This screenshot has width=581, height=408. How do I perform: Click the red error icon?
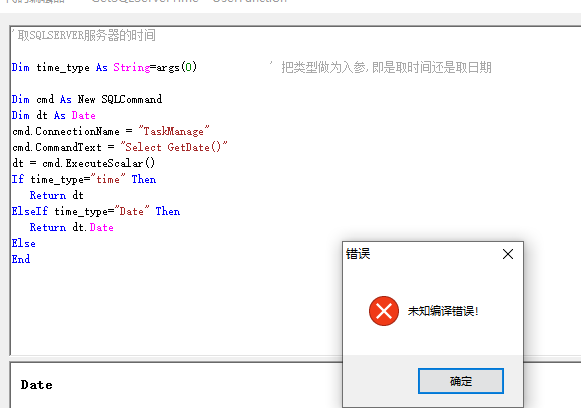tap(384, 311)
